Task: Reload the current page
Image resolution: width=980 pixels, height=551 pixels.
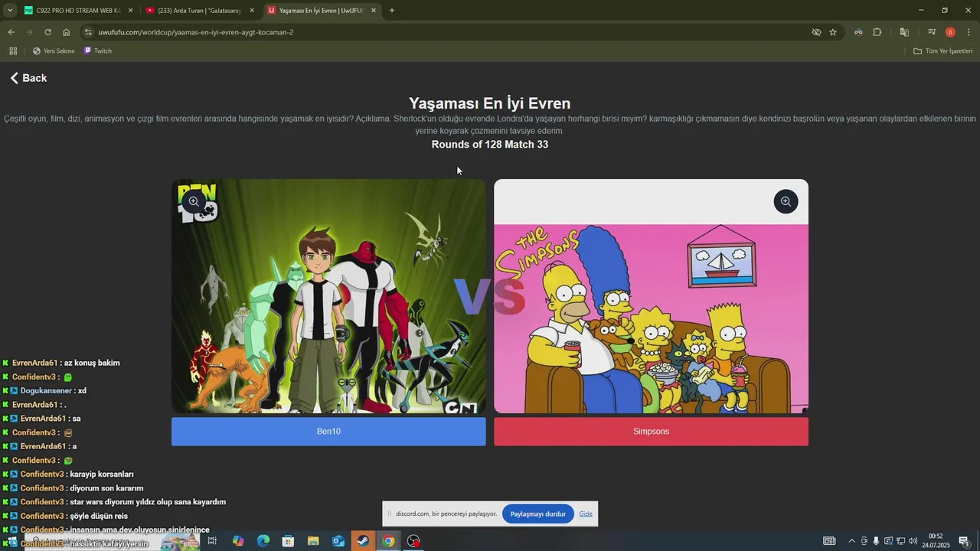Action: (47, 32)
